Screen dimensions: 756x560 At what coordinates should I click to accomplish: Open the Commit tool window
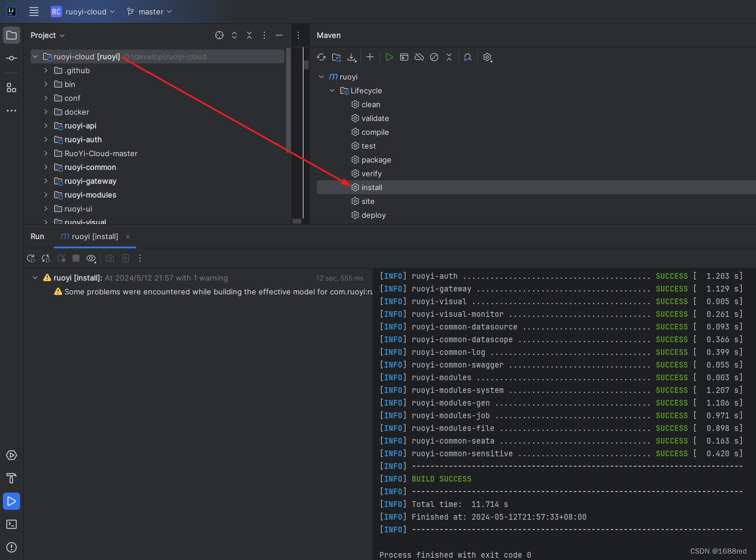(12, 58)
